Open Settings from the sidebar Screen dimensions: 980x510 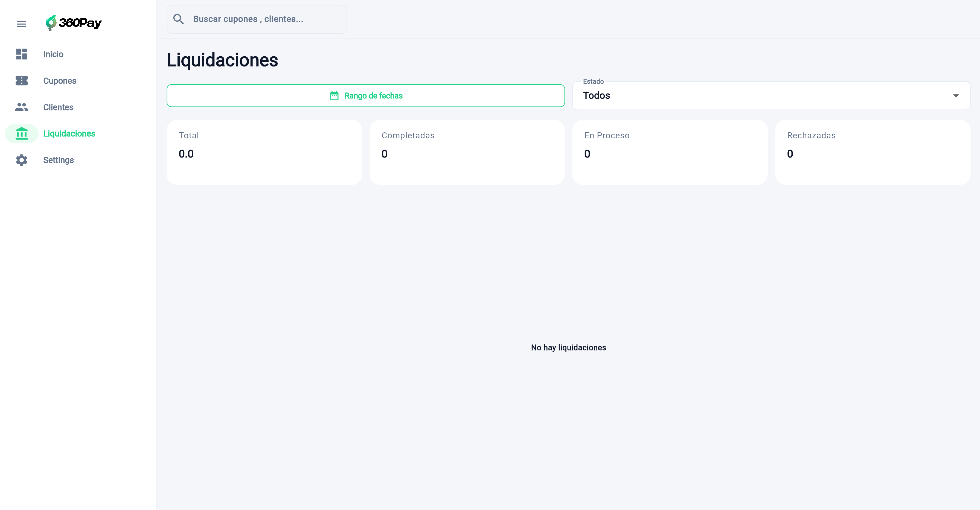(x=59, y=161)
